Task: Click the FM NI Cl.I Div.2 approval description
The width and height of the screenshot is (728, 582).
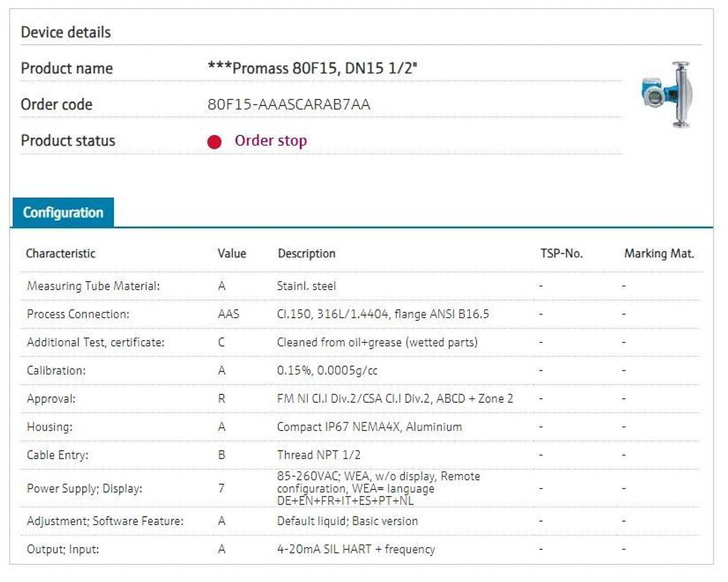Action: pyautogui.click(x=395, y=399)
